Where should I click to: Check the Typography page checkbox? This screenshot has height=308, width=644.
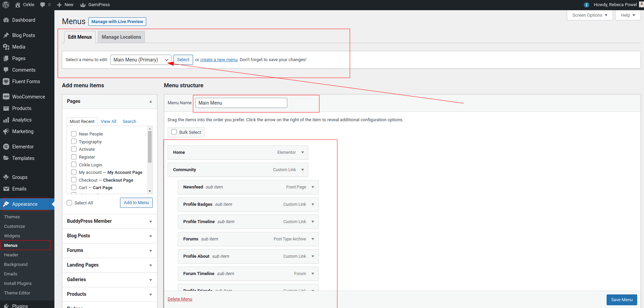[74, 142]
